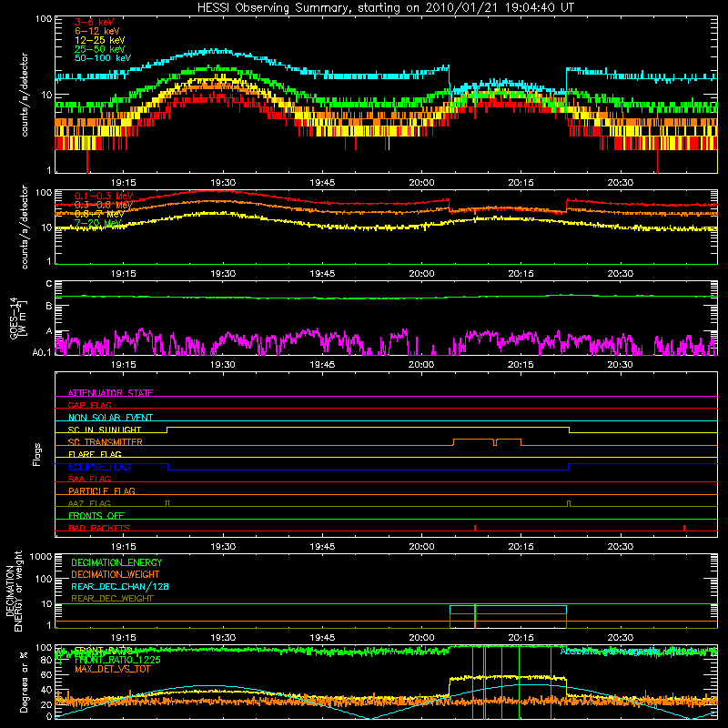Click the FLARE_FLAG label

pos(95,454)
